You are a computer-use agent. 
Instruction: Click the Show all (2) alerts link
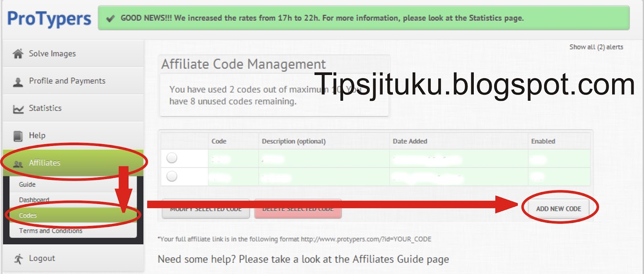[x=596, y=47]
